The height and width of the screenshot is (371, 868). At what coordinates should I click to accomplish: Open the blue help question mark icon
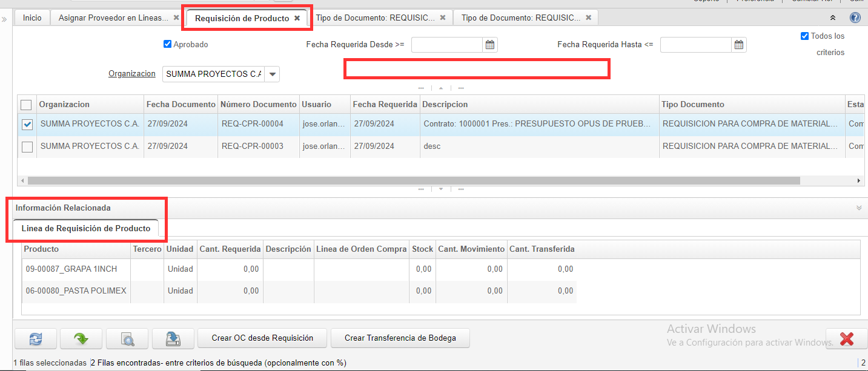[x=855, y=18]
